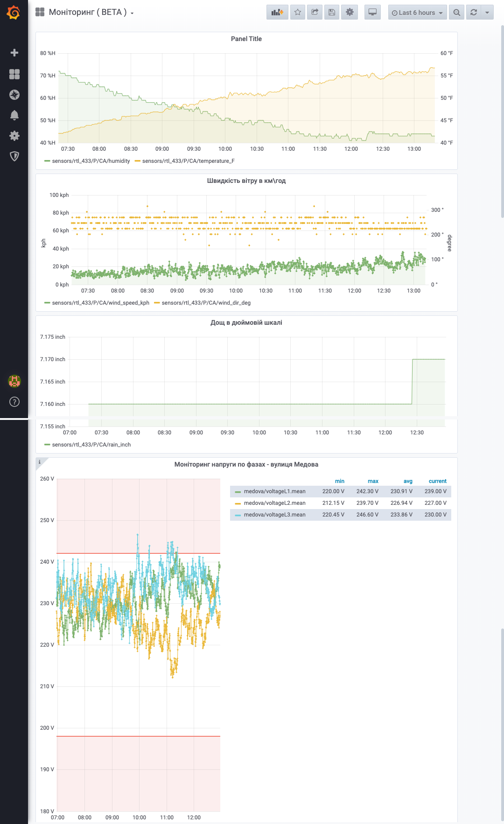Image resolution: width=504 pixels, height=824 pixels.
Task: Expand the refresh interval dropdown arrow
Action: (x=487, y=13)
